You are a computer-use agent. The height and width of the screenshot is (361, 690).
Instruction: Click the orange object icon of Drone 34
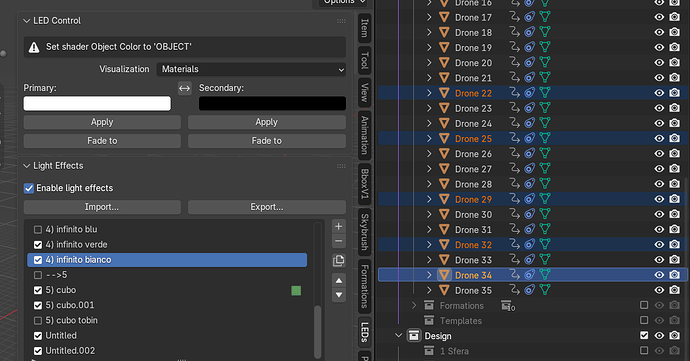pos(444,275)
